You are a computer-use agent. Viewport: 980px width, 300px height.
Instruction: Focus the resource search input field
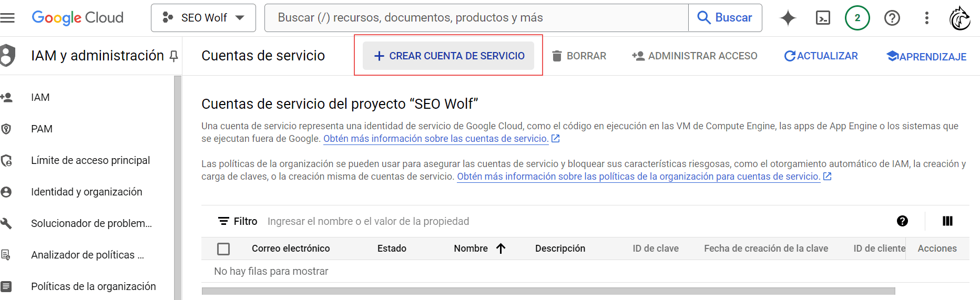pyautogui.click(x=476, y=18)
